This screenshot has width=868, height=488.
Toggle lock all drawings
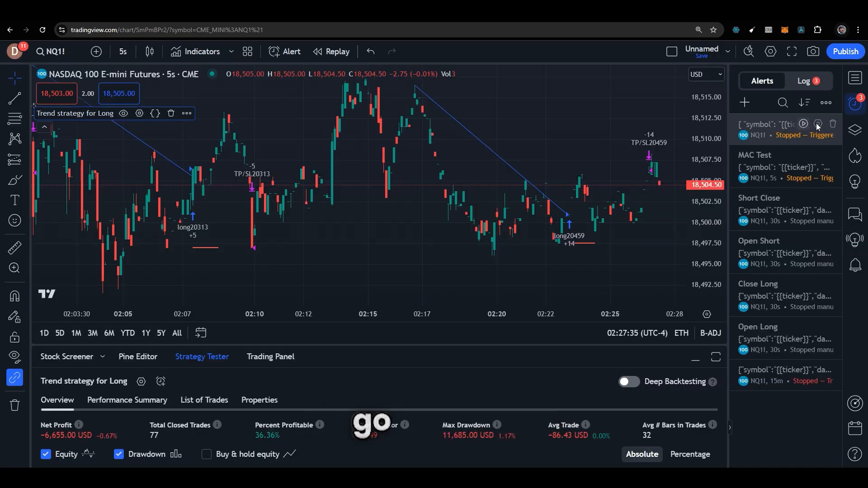point(14,337)
